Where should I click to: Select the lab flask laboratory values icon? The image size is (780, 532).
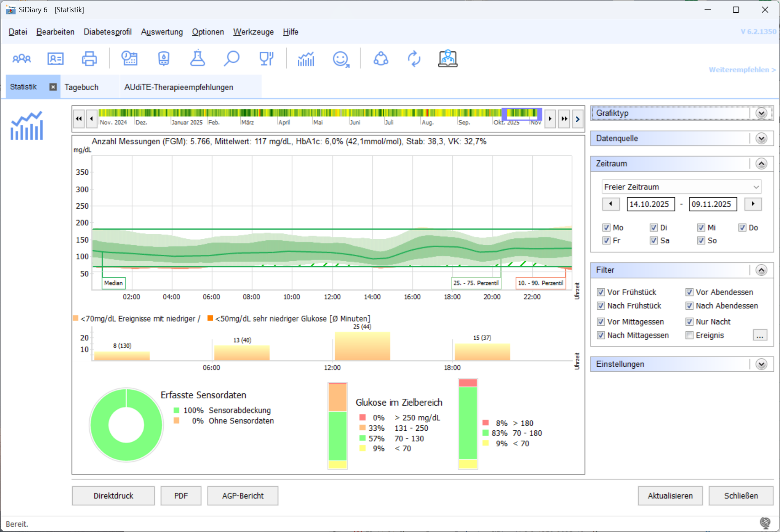(198, 58)
